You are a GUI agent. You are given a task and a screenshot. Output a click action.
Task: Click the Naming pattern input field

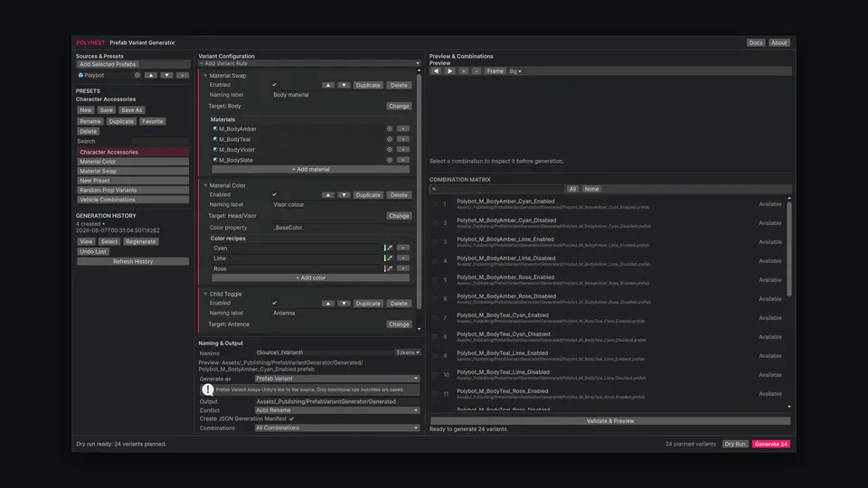[324, 352]
